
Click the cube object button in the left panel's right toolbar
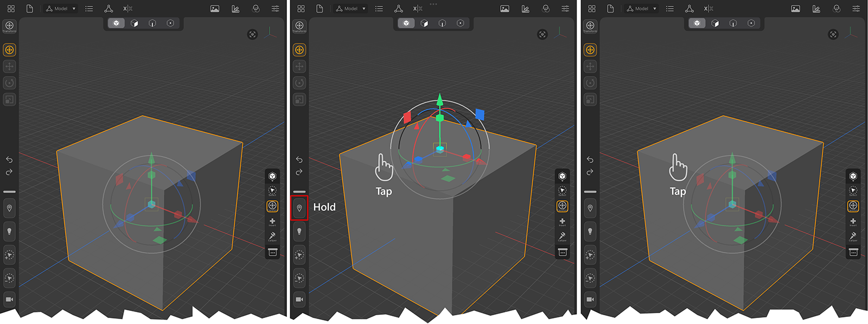coord(272,176)
